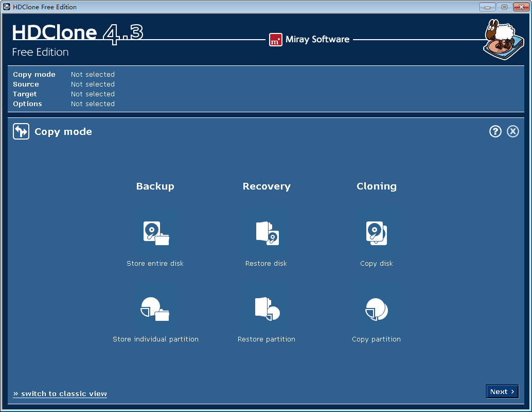Image resolution: width=532 pixels, height=412 pixels.
Task: Click the Options summary row label
Action: [27, 104]
